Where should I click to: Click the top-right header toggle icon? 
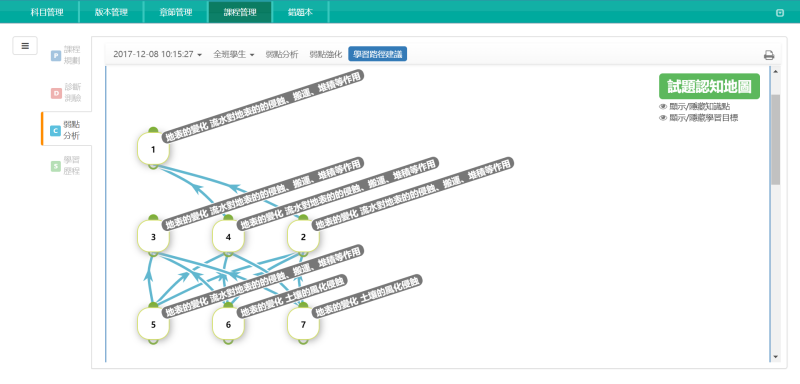(780, 13)
